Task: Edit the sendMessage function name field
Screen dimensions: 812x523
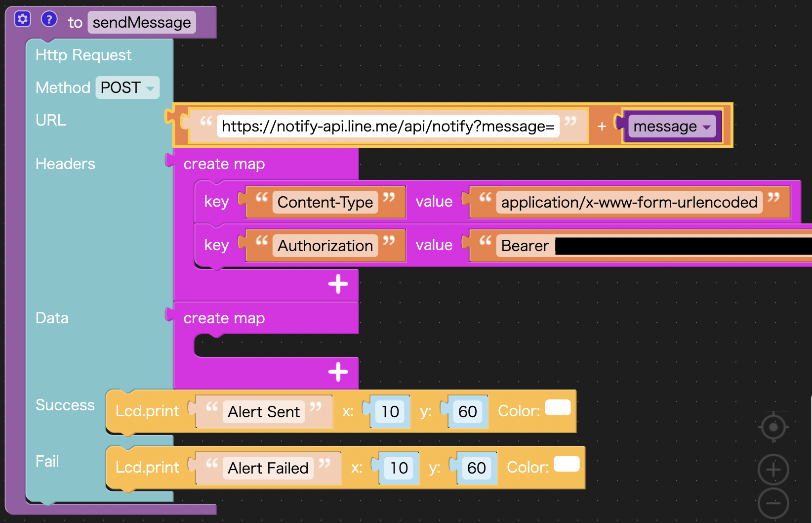Action: point(142,23)
